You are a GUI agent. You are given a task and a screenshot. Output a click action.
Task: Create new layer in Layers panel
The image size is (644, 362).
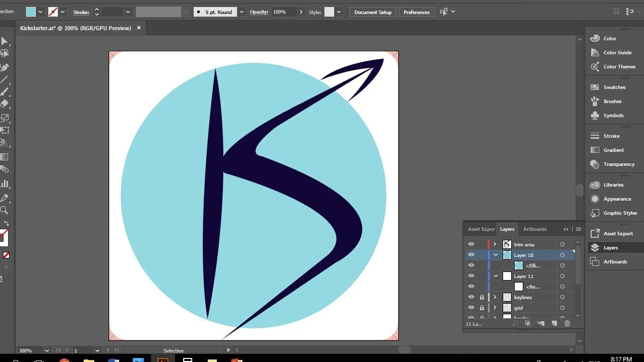[x=554, y=324]
